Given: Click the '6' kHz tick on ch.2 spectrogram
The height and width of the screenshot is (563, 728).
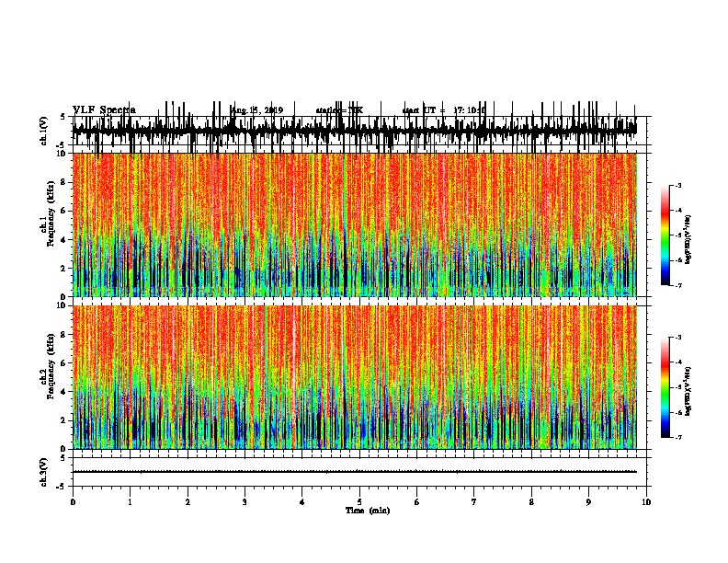Looking at the screenshot, I should click(x=64, y=362).
